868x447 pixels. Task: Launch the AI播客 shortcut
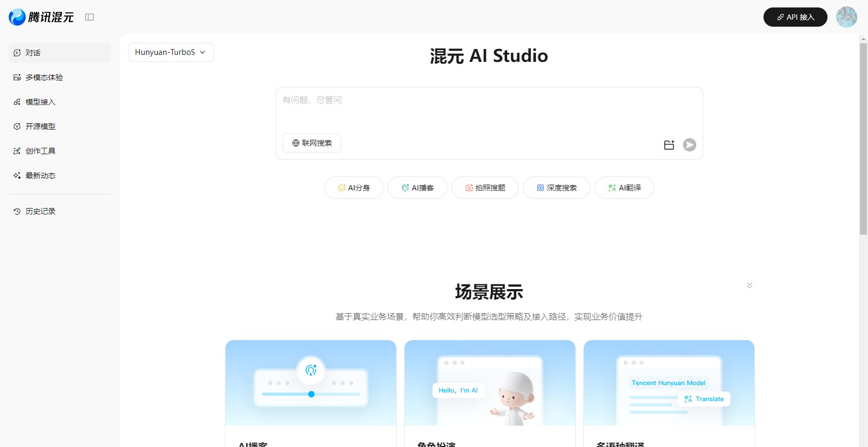(x=417, y=188)
